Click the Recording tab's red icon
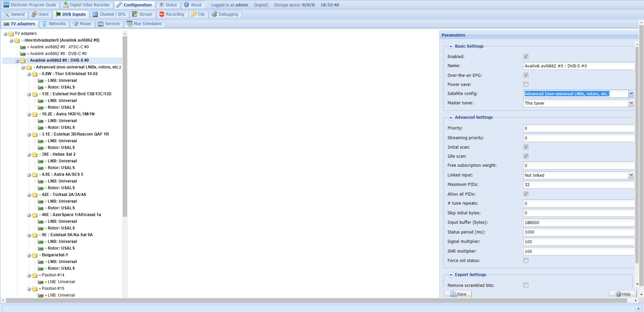This screenshot has width=644, height=312. coord(162,14)
